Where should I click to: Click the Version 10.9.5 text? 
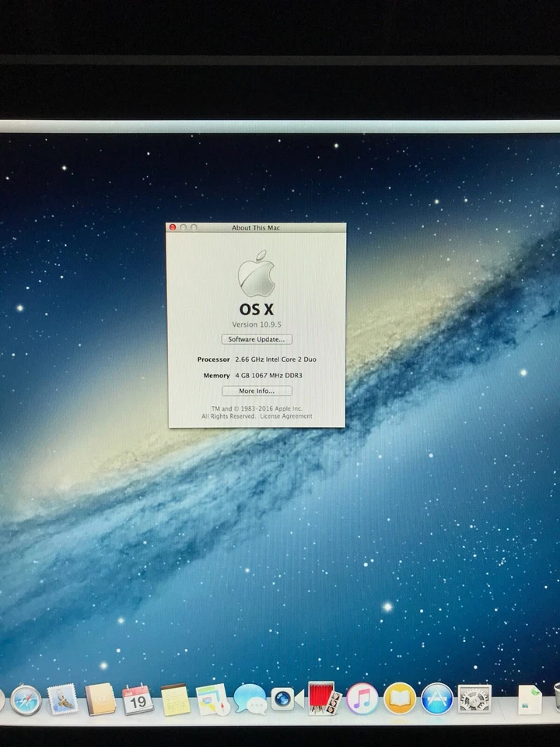(257, 324)
